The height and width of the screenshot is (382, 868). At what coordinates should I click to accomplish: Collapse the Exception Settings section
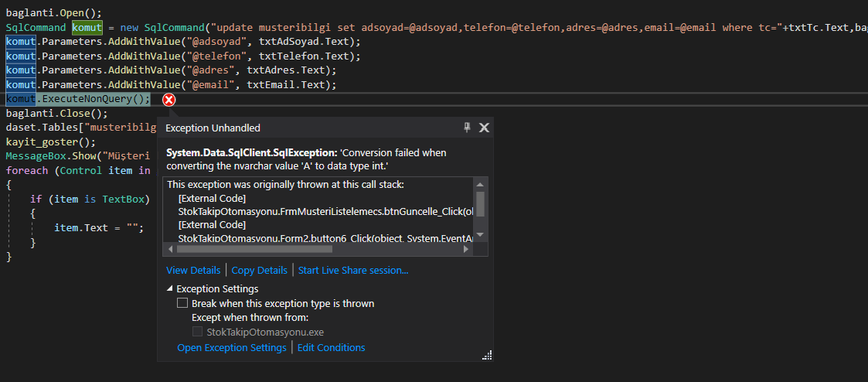point(170,289)
